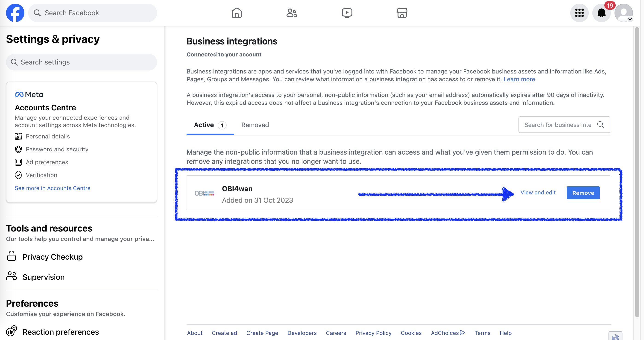Click the Create Page footer link

(262, 333)
